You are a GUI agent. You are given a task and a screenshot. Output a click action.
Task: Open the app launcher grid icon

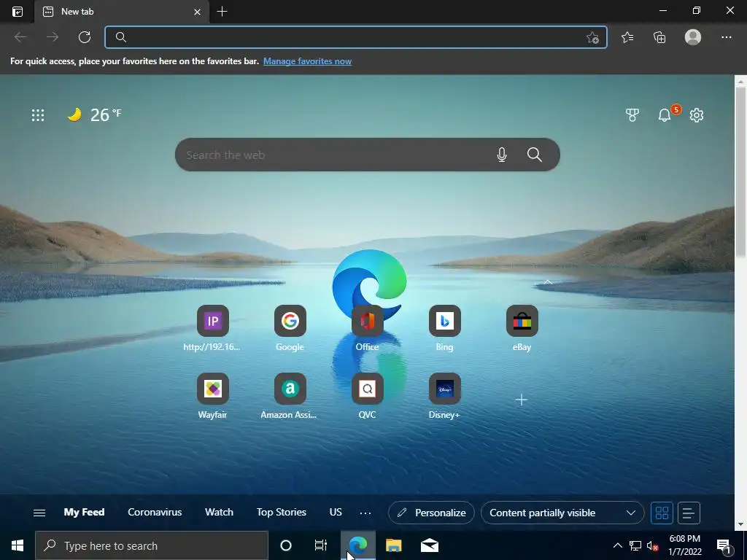click(38, 115)
